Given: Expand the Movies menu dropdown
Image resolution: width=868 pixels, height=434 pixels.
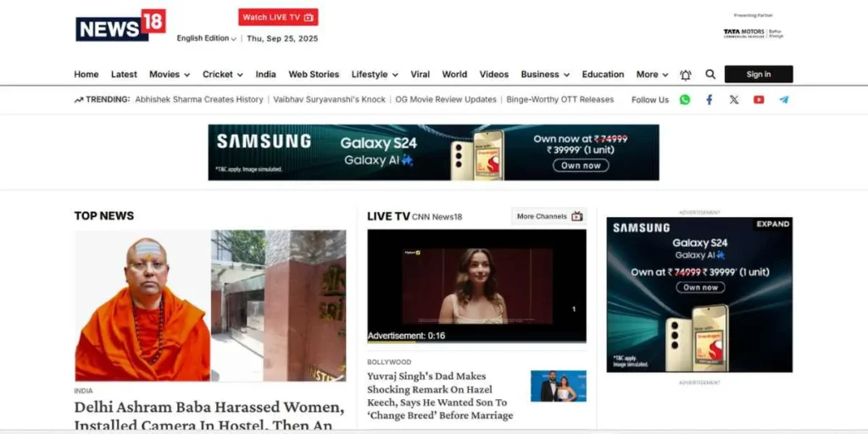Looking at the screenshot, I should (170, 75).
